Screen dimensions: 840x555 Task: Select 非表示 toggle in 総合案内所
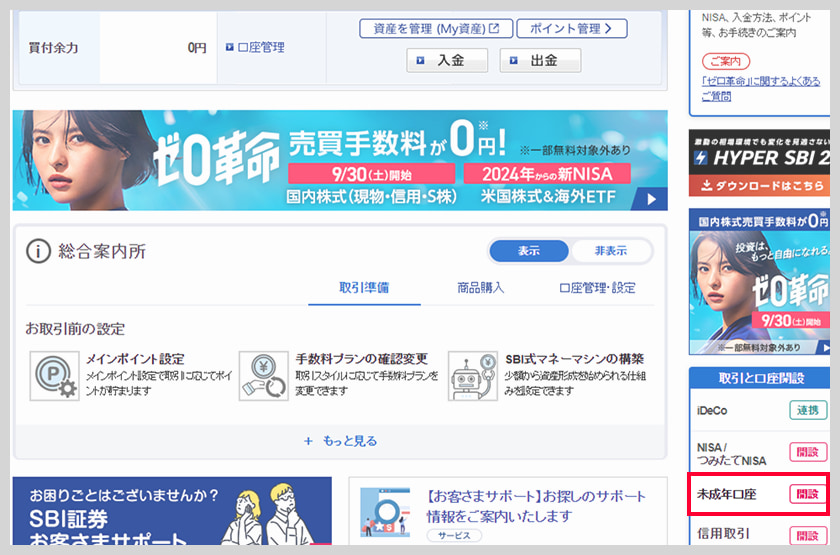[x=611, y=251]
